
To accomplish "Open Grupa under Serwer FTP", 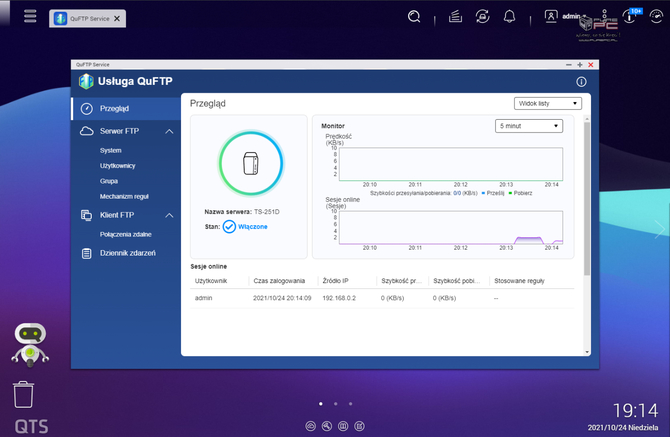I will click(x=109, y=181).
